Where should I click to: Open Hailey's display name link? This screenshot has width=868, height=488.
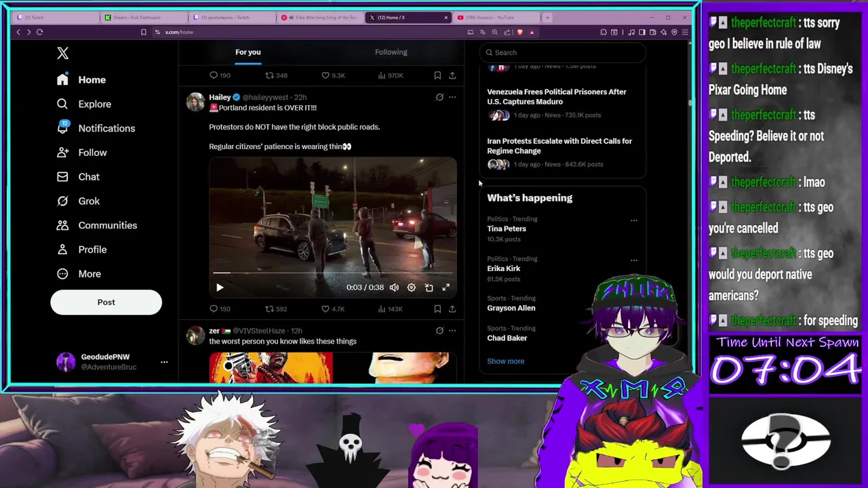pyautogui.click(x=220, y=98)
